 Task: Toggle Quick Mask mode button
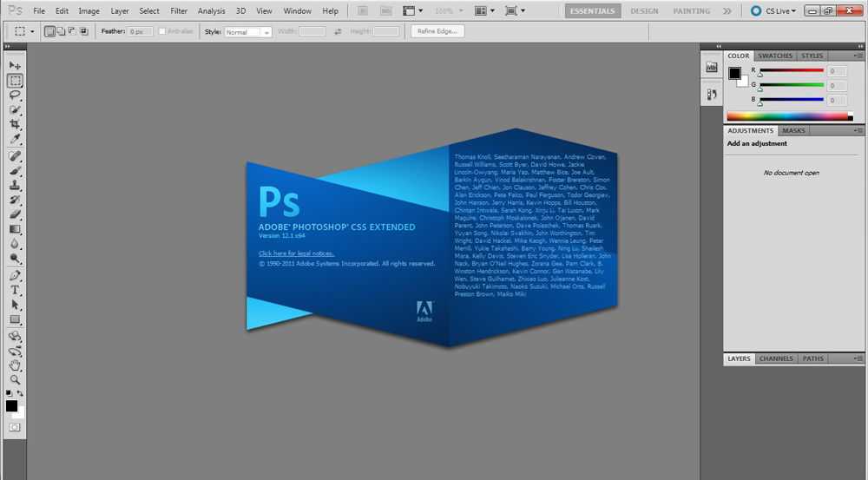[x=15, y=428]
